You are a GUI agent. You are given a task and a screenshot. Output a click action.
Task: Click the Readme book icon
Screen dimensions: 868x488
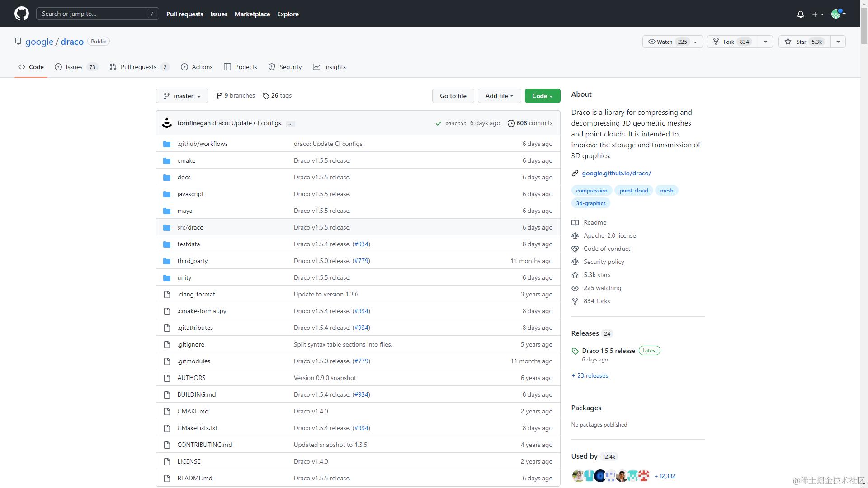[575, 222]
